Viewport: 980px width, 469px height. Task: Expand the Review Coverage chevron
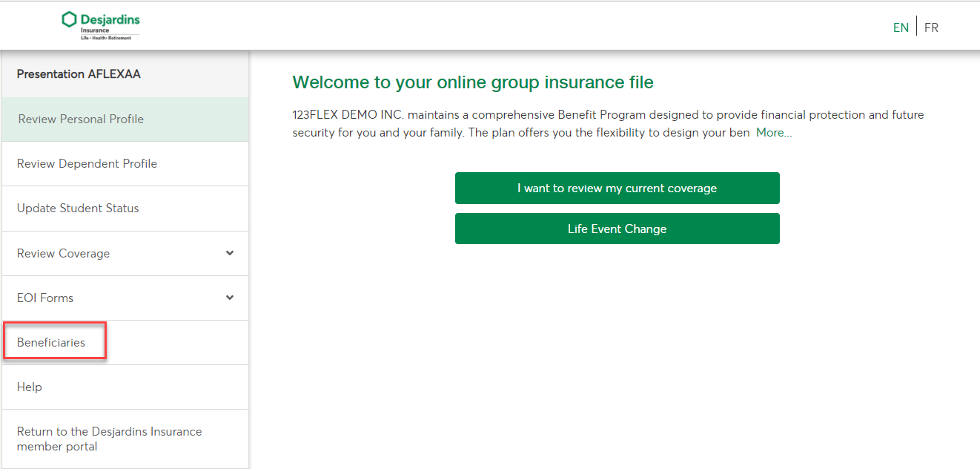coord(230,253)
